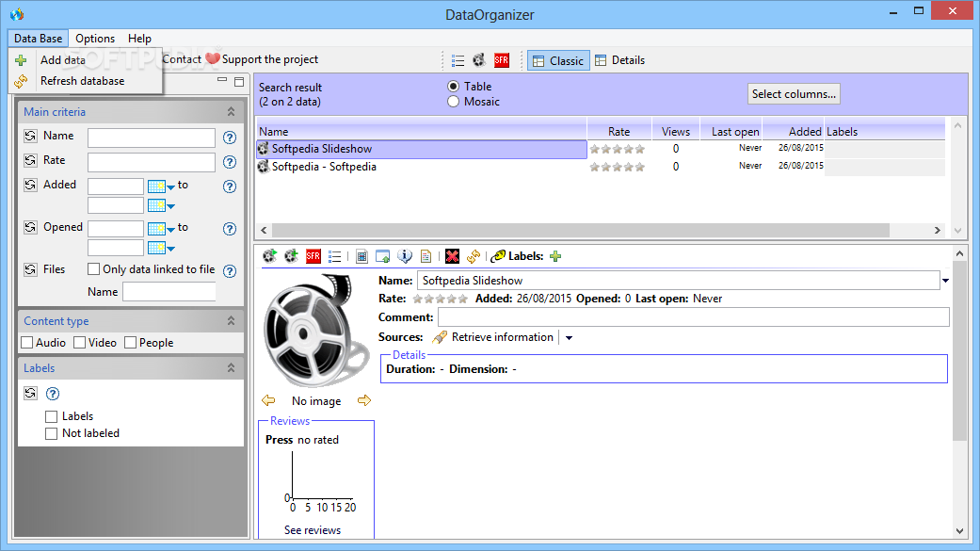Open the Added to-date calendar dropdown

click(x=161, y=205)
